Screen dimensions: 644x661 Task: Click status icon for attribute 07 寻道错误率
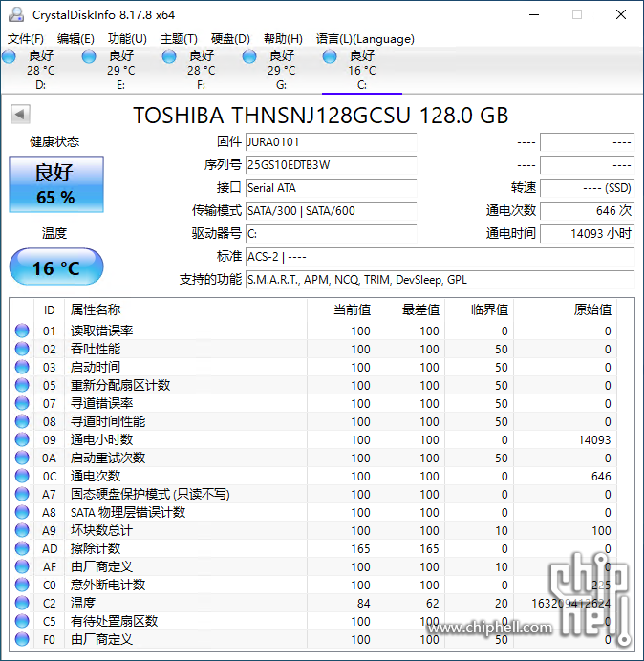[22, 403]
